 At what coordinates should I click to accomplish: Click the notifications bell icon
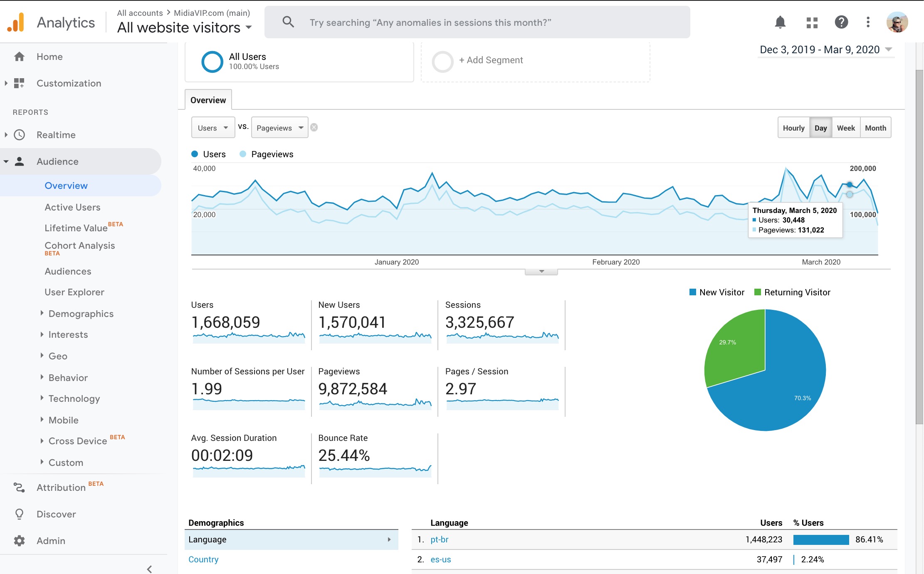click(780, 22)
